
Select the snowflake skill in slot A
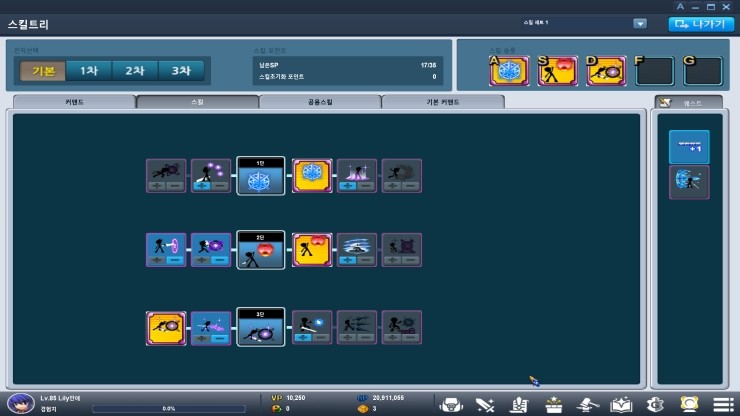[510, 71]
